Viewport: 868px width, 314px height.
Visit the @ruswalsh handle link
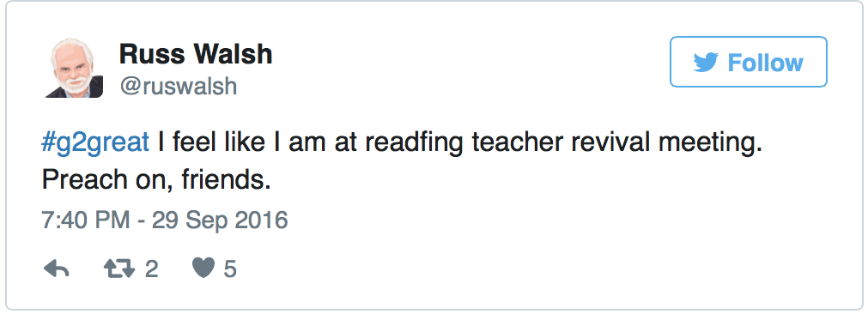(179, 86)
